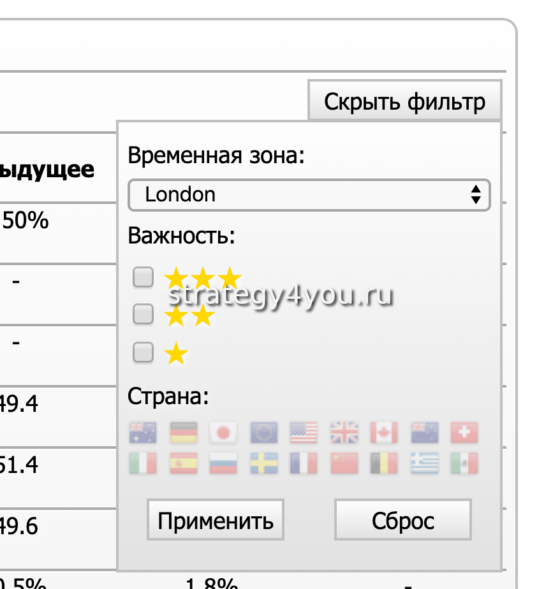
Task: Select the Canada flag country filter
Action: 384,432
